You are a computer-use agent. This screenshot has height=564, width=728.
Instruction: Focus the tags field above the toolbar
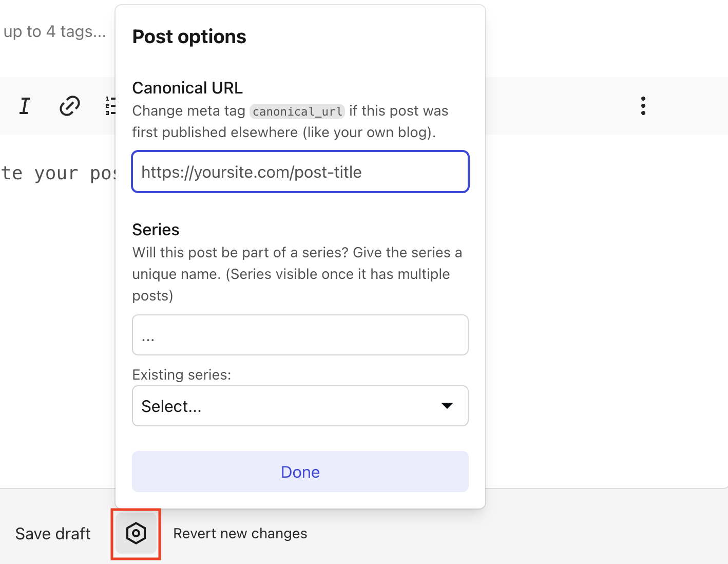click(54, 32)
